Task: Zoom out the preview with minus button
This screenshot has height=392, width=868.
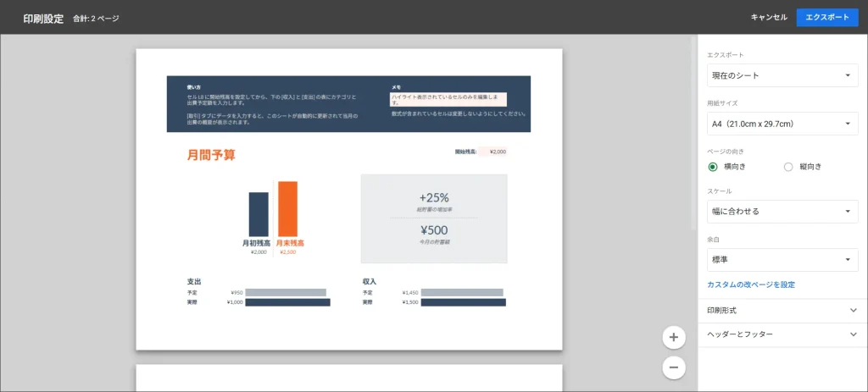Action: [674, 367]
